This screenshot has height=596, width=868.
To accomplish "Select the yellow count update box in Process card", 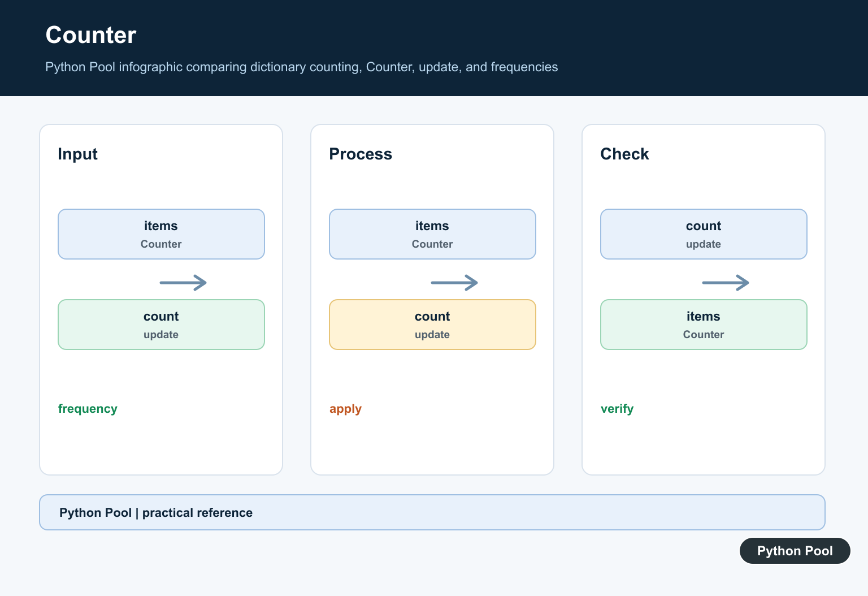I will pyautogui.click(x=432, y=325).
